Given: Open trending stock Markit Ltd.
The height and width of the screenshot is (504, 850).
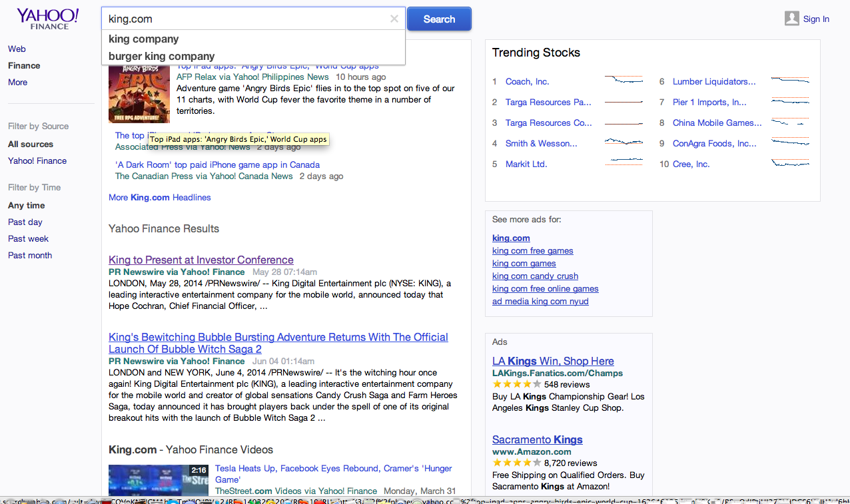Looking at the screenshot, I should (x=526, y=164).
